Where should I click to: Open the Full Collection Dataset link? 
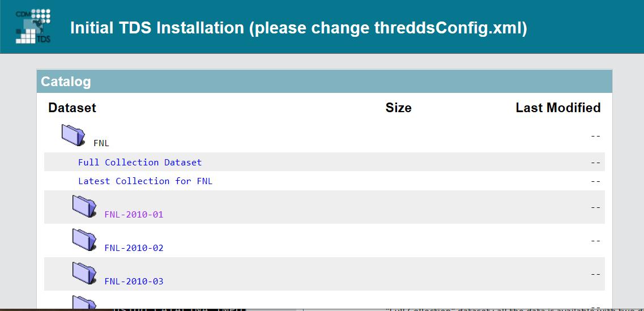pyautogui.click(x=140, y=162)
